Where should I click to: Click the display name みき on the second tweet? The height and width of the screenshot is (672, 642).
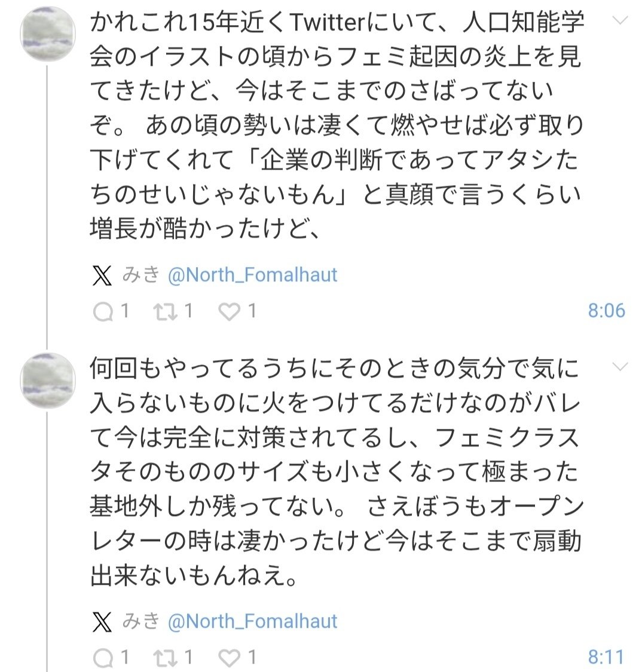(x=141, y=622)
